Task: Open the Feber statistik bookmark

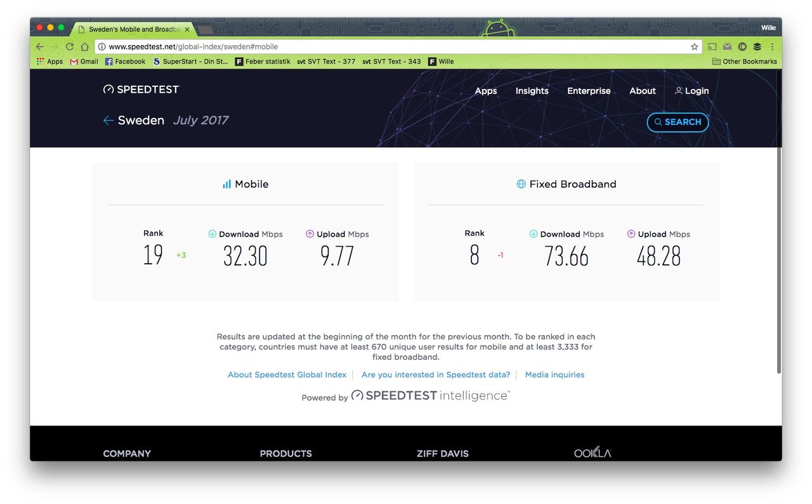Action: point(263,61)
